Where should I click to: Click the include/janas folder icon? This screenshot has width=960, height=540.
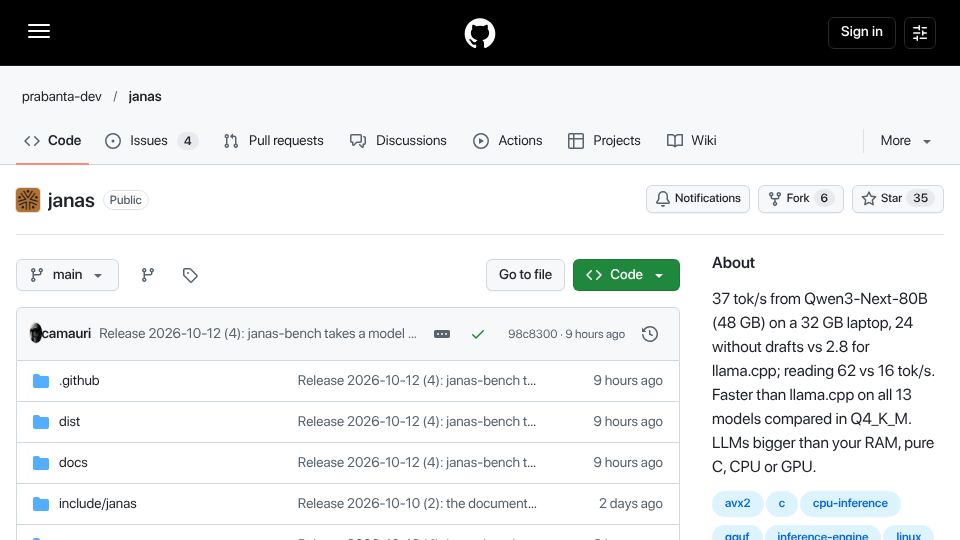(x=41, y=504)
